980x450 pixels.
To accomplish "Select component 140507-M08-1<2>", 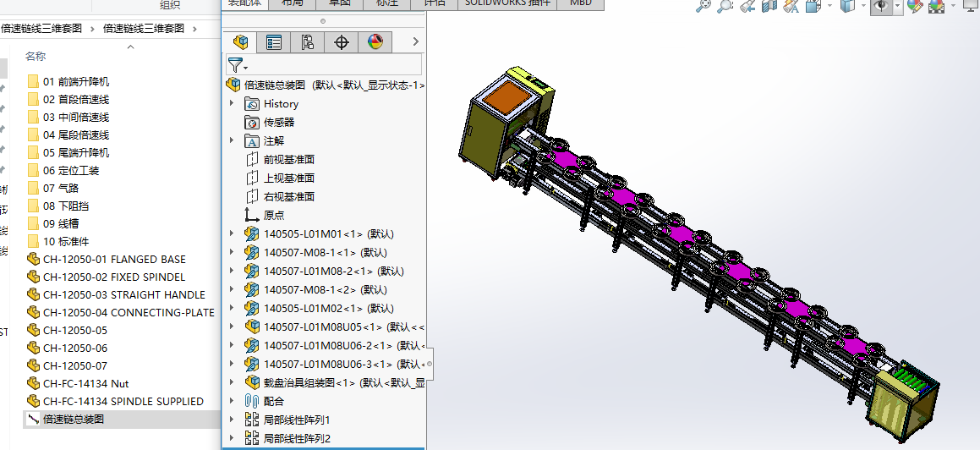I will point(316,289).
